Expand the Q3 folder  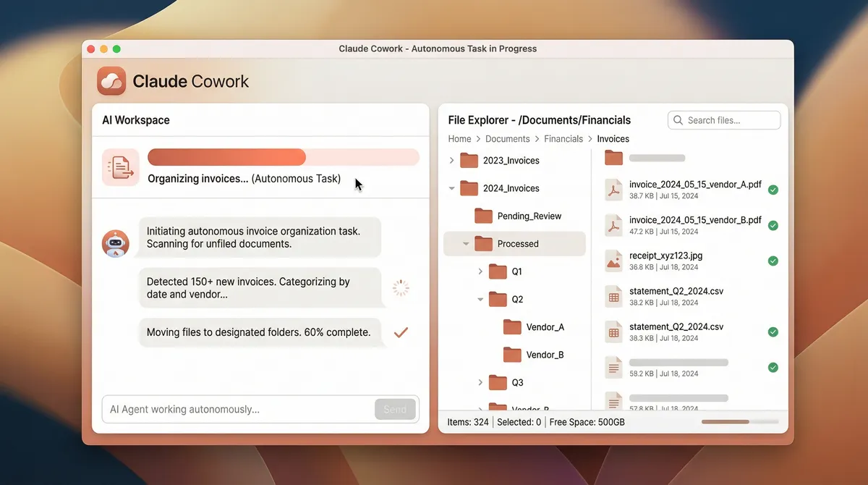[x=480, y=382]
